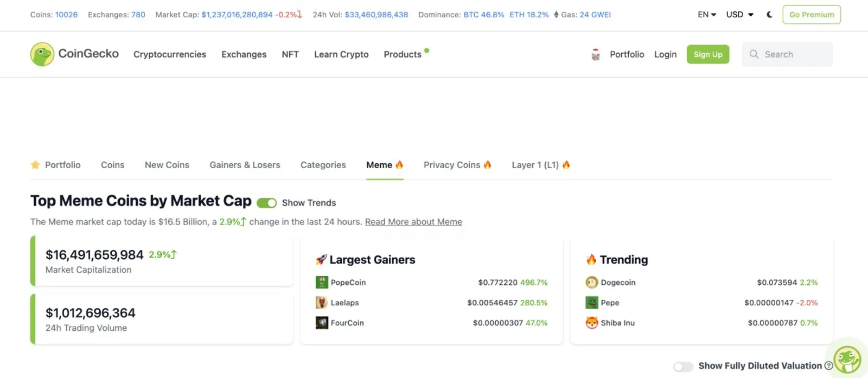Enable Show Fully Diluted Valuation toggle
Viewport: 868px width, 378px height.
(x=683, y=367)
